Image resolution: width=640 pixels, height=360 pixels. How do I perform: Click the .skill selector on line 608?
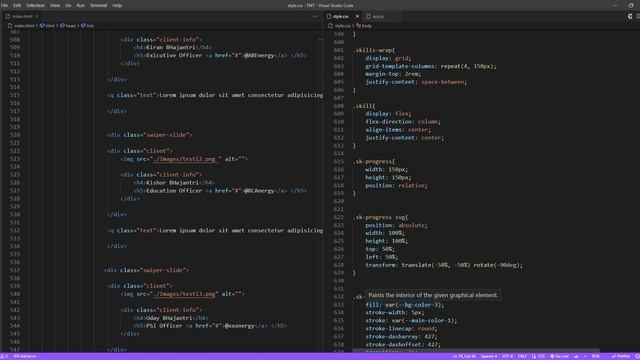[x=364, y=106]
